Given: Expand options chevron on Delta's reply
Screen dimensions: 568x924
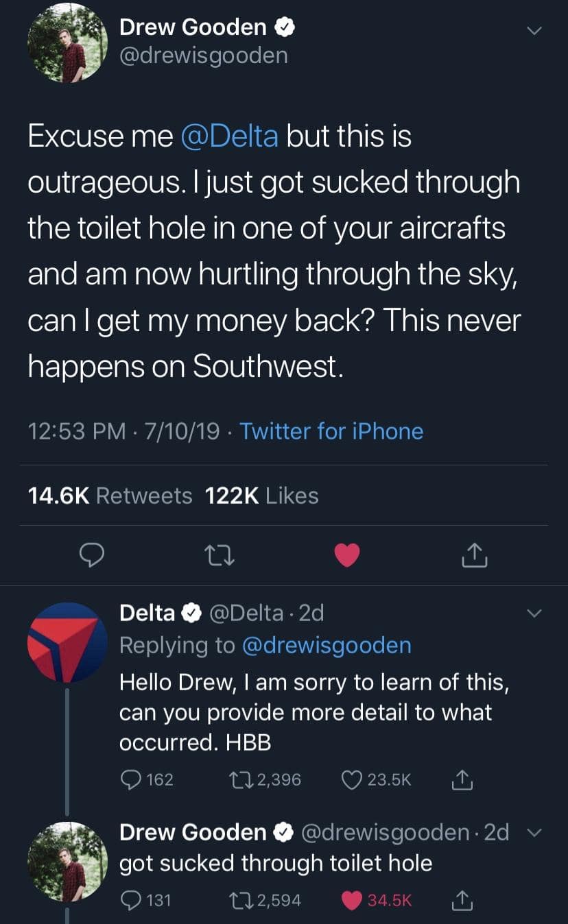Looking at the screenshot, I should click(534, 613).
